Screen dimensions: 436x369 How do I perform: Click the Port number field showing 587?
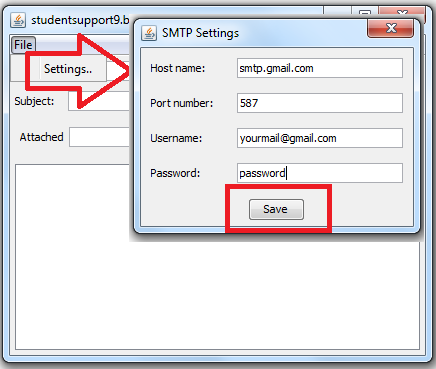(x=320, y=103)
